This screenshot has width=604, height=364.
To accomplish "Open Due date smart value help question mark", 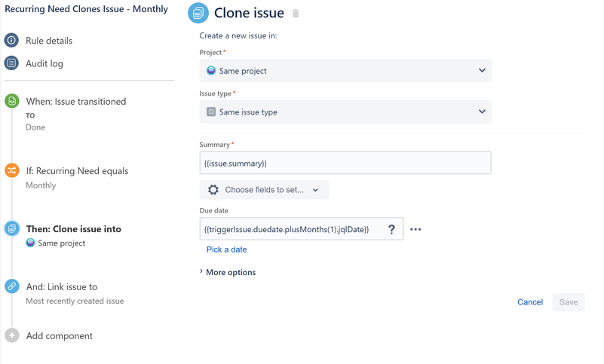I will click(x=391, y=229).
